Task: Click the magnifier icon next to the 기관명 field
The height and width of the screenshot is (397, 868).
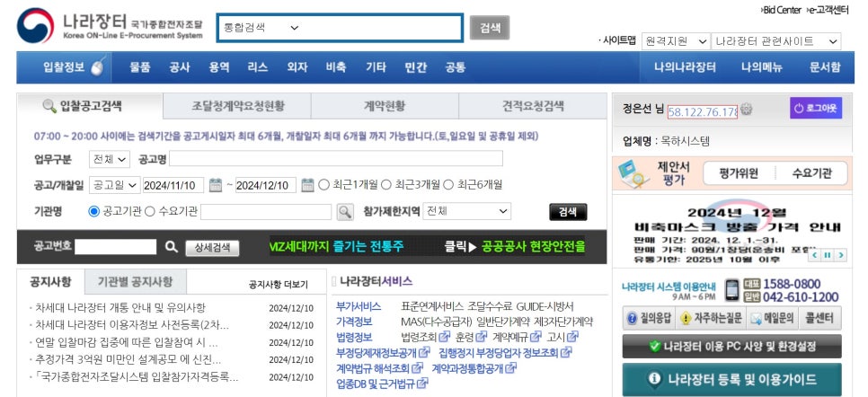Action: coord(345,211)
